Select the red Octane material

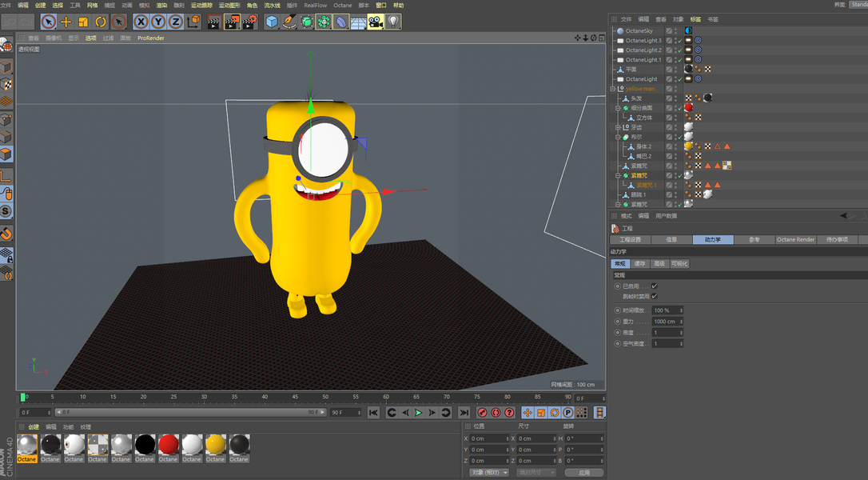[169, 449]
